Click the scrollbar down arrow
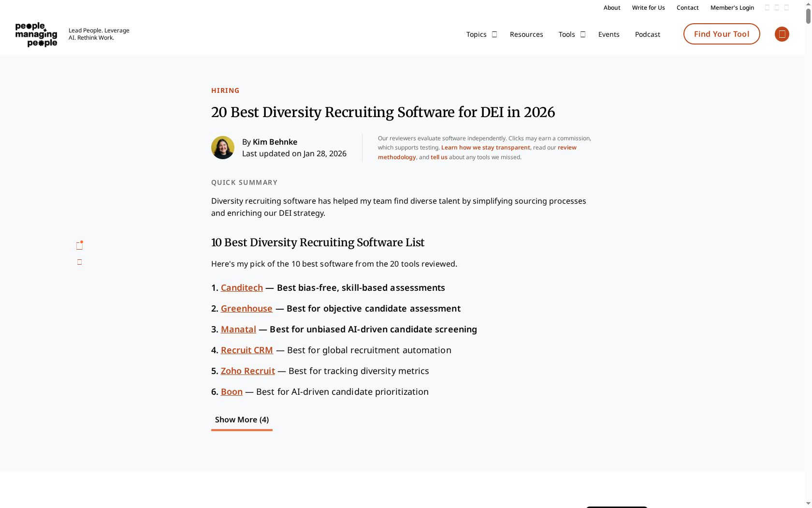 808,504
